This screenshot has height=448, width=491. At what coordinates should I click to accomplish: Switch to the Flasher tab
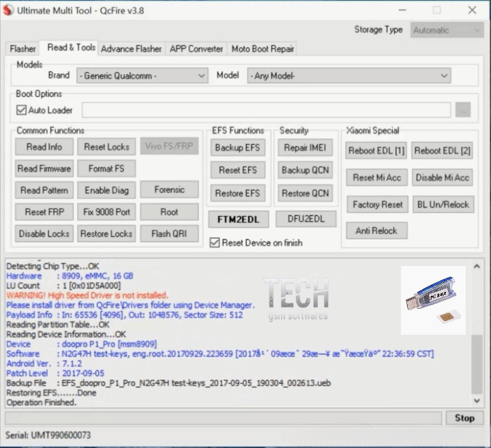point(23,49)
